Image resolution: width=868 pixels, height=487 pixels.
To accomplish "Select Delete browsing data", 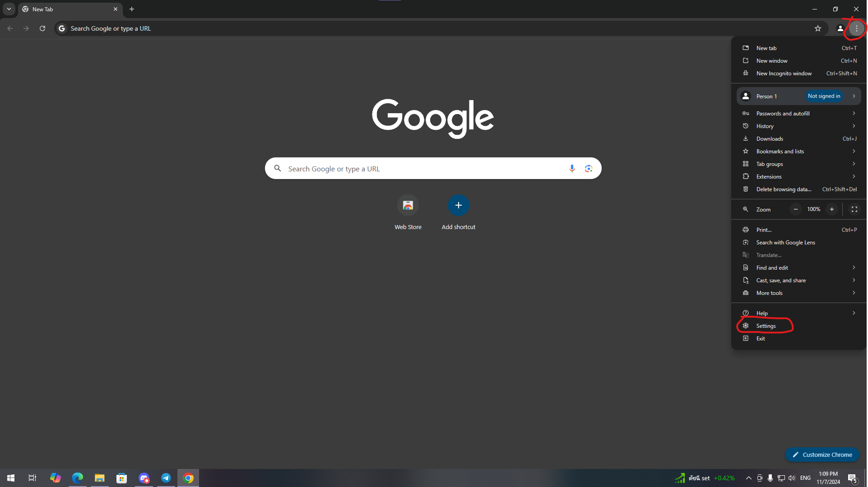I will (x=799, y=189).
